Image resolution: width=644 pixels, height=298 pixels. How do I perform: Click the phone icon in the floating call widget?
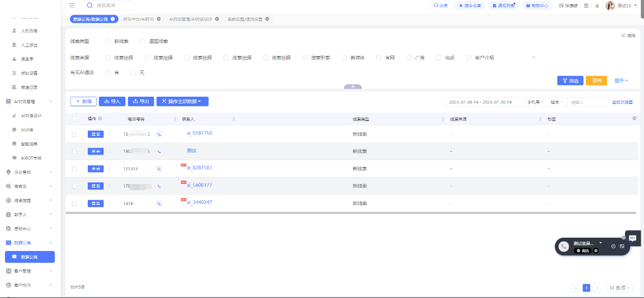click(x=564, y=246)
